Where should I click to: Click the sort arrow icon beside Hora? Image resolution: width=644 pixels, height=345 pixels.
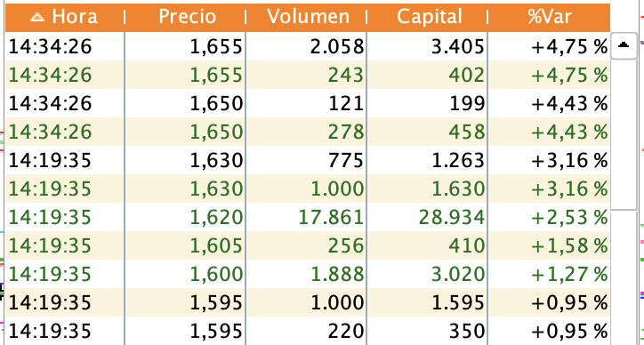[x=37, y=17]
